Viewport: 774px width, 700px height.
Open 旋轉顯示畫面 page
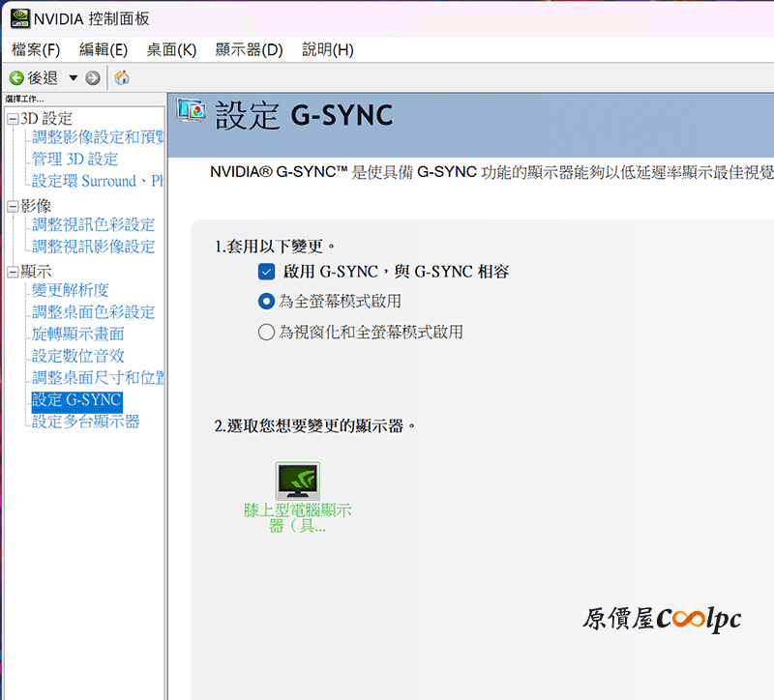click(x=78, y=334)
